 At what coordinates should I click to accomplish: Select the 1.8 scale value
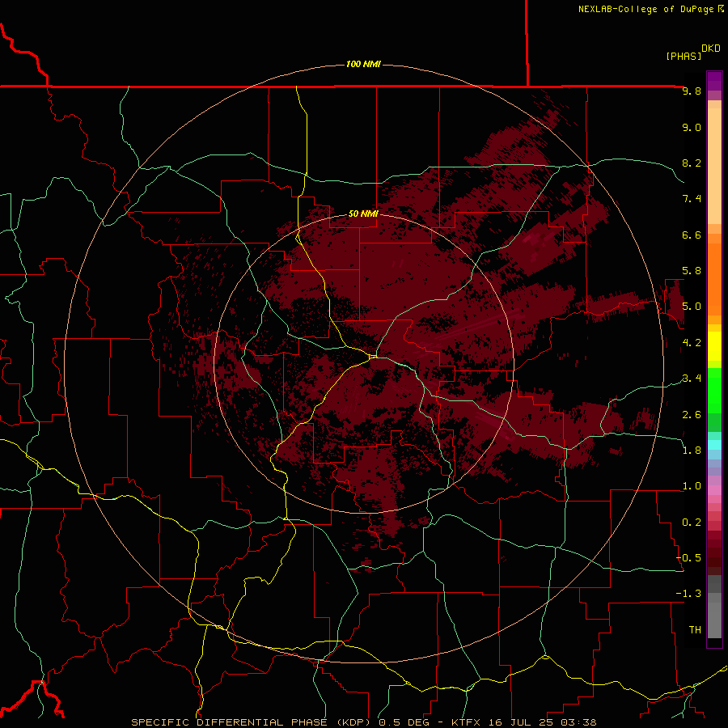(x=692, y=451)
